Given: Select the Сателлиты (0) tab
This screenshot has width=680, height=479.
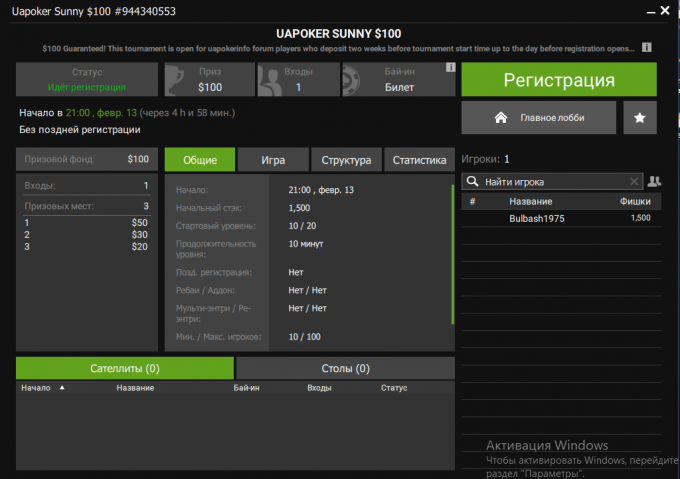Looking at the screenshot, I should (125, 368).
